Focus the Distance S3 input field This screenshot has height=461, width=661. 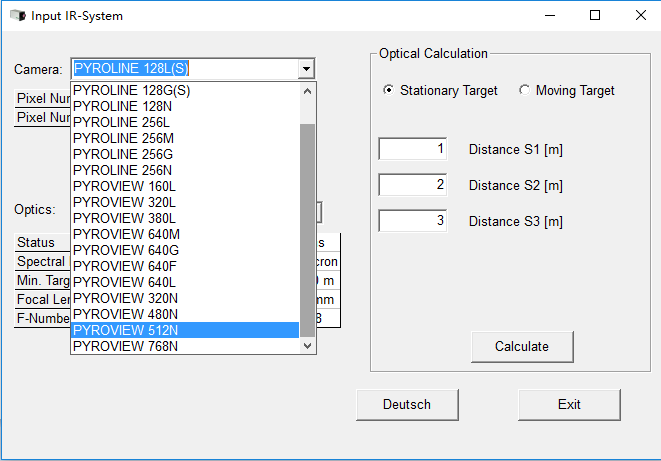pos(412,221)
